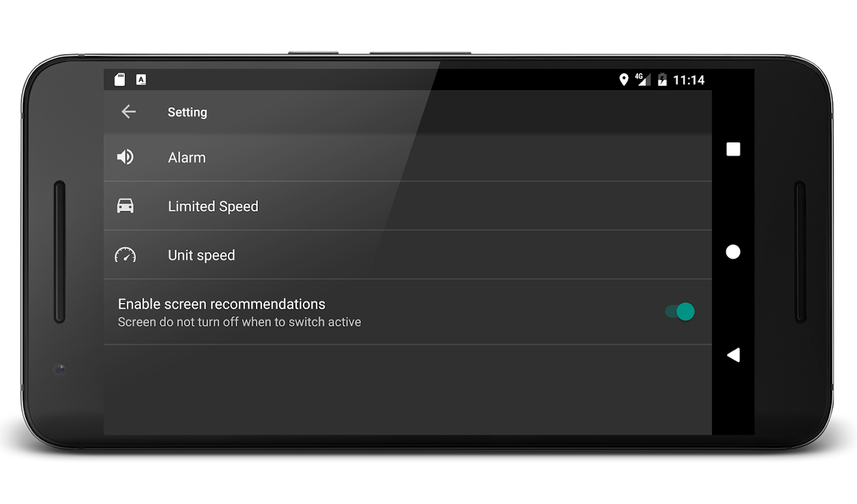Screen dimensions: 857x504
Task: Tap the battery charging status icon
Action: point(662,79)
